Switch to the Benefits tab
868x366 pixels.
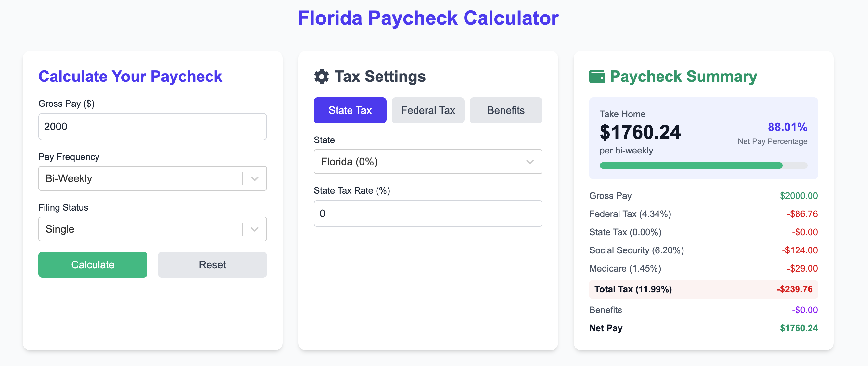coord(506,110)
